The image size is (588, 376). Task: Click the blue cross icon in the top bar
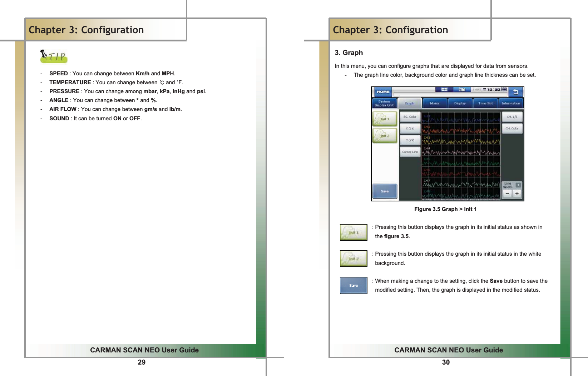point(445,89)
